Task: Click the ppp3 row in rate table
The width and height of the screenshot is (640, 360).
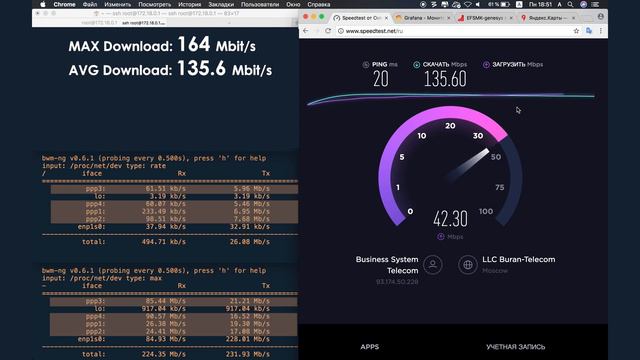Action: [x=174, y=189]
